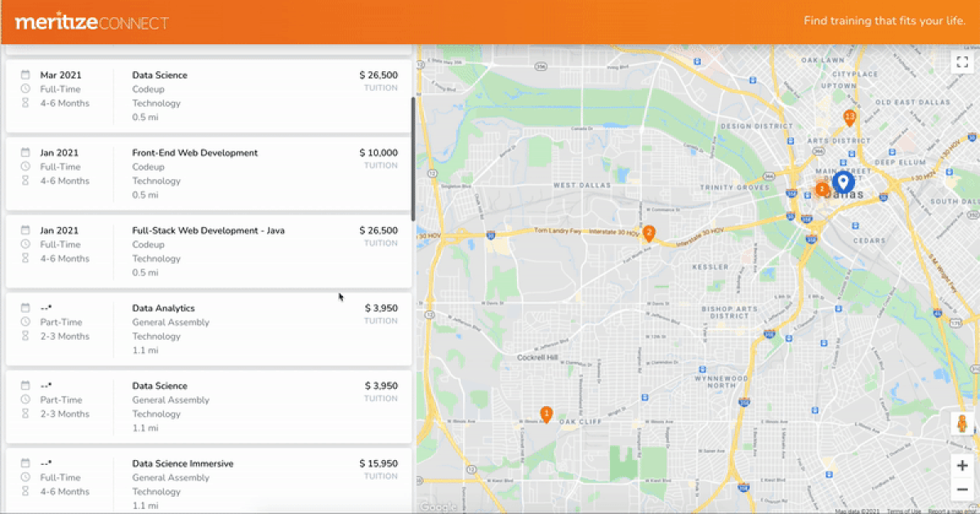Click the calendar icon beside Mar 2021
The height and width of the screenshot is (514, 980).
pyautogui.click(x=25, y=75)
